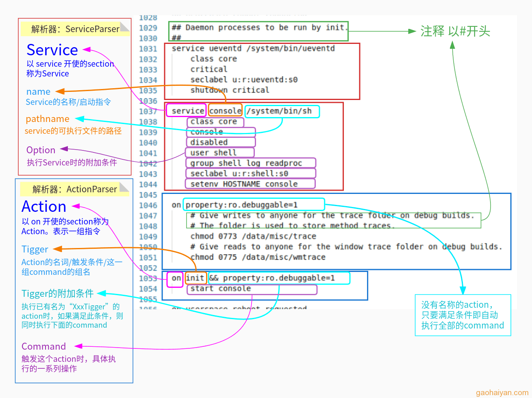Click 'class core' on line 1032

click(213, 59)
